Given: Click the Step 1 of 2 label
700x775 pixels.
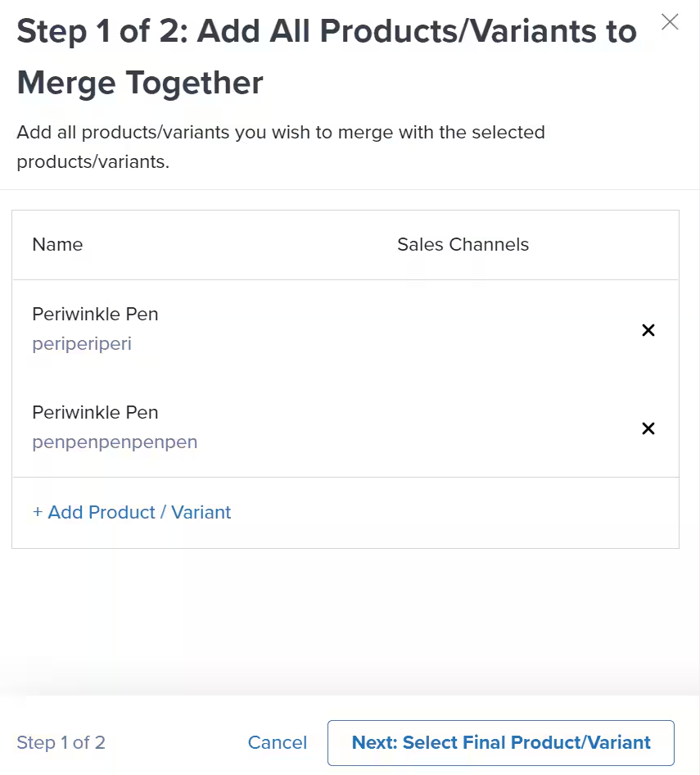Looking at the screenshot, I should pyautogui.click(x=61, y=742).
